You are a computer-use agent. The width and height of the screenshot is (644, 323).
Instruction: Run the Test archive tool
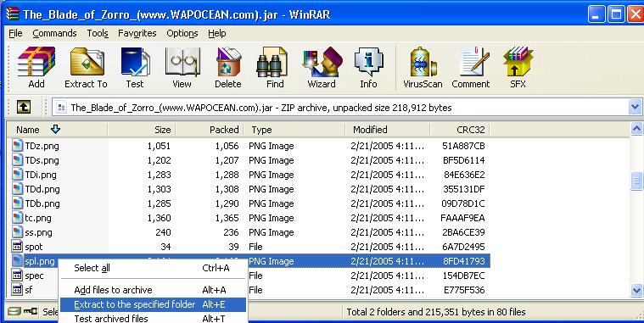(x=135, y=67)
